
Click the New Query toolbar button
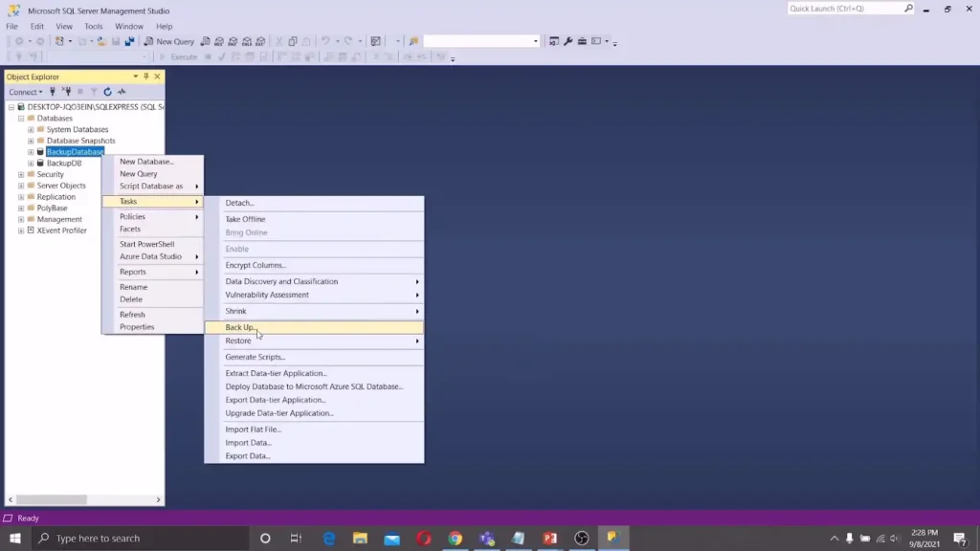(x=169, y=41)
